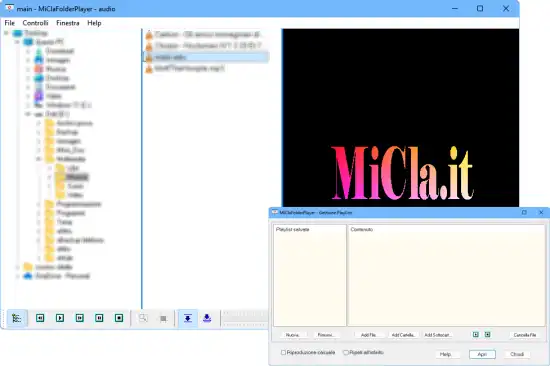This screenshot has width=550, height=366.
Task: Click the MiCla.it video display area
Action: click(x=401, y=118)
